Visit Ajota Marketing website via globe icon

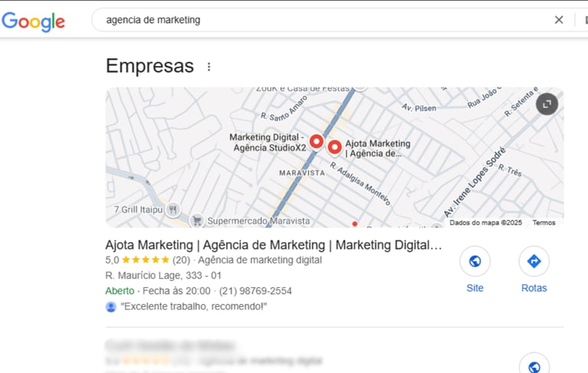(x=475, y=261)
